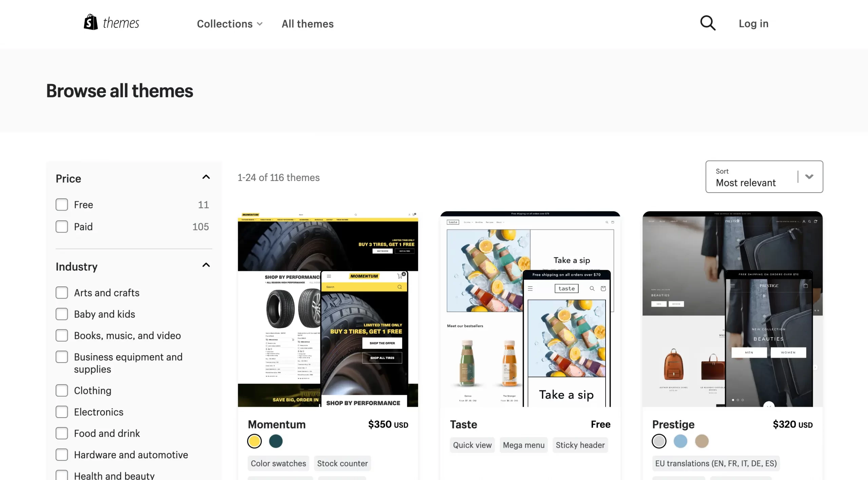Enable the Clothing industry checkbox
868x480 pixels.
click(62, 389)
